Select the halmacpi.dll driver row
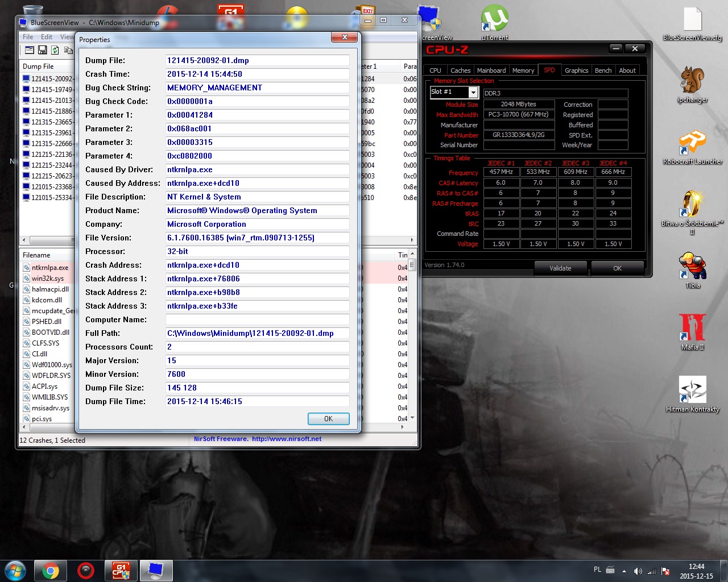Image resolution: width=728 pixels, height=582 pixels. (48, 289)
